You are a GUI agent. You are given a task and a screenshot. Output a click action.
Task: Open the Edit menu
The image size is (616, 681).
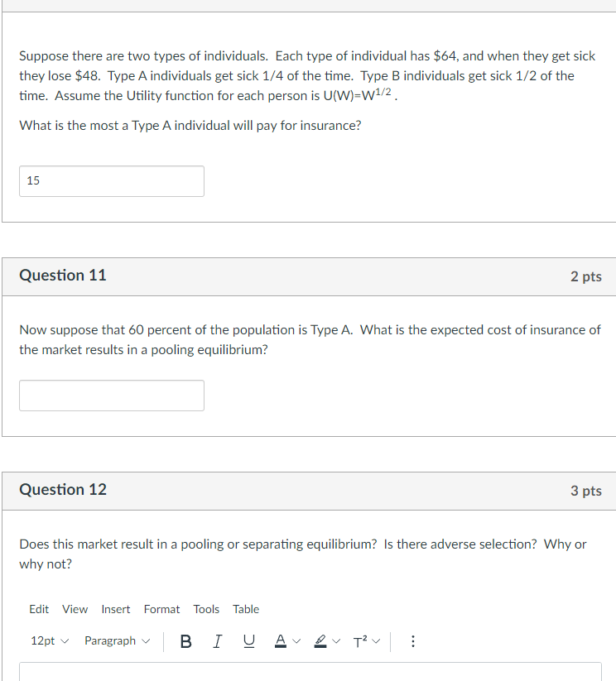point(39,609)
